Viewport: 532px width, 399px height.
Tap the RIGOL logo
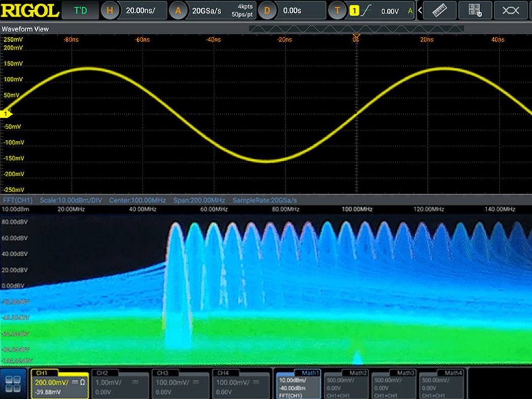(x=30, y=11)
